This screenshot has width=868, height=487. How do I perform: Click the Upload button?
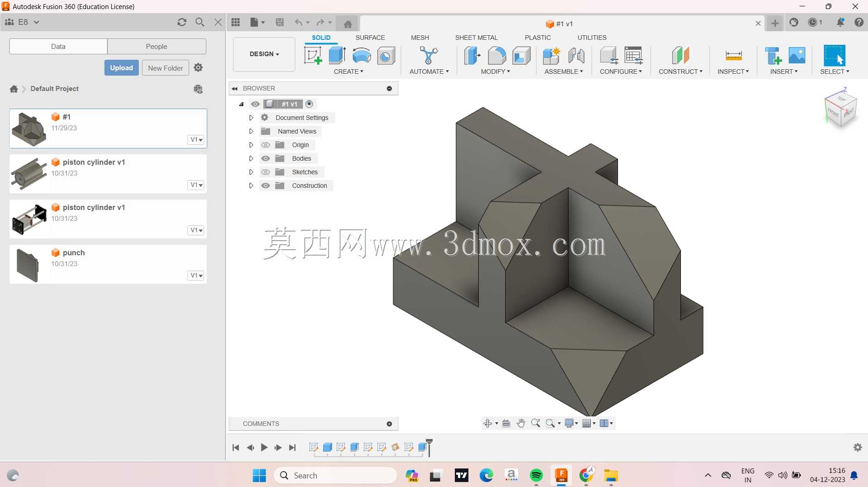pyautogui.click(x=121, y=68)
